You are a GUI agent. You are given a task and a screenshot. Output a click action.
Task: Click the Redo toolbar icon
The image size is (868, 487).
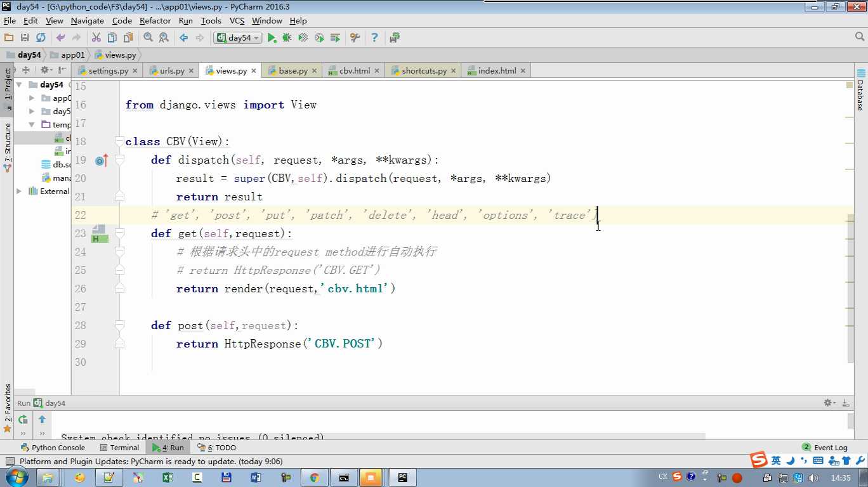pos(76,38)
